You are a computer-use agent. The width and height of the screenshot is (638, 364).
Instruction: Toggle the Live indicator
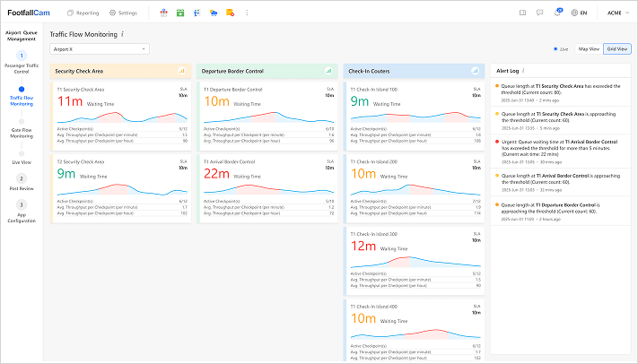pyautogui.click(x=564, y=48)
